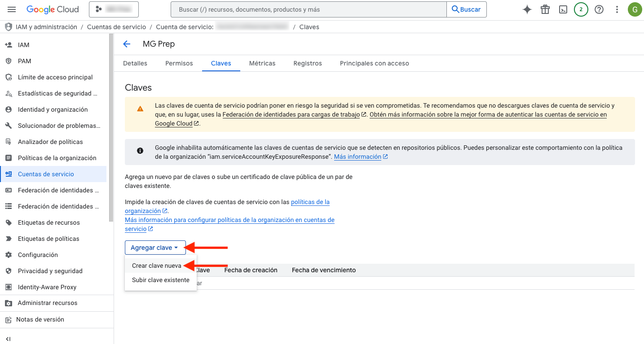Click the back arrow beside MG Prep
Screen dimensions: 644x344
click(x=127, y=44)
